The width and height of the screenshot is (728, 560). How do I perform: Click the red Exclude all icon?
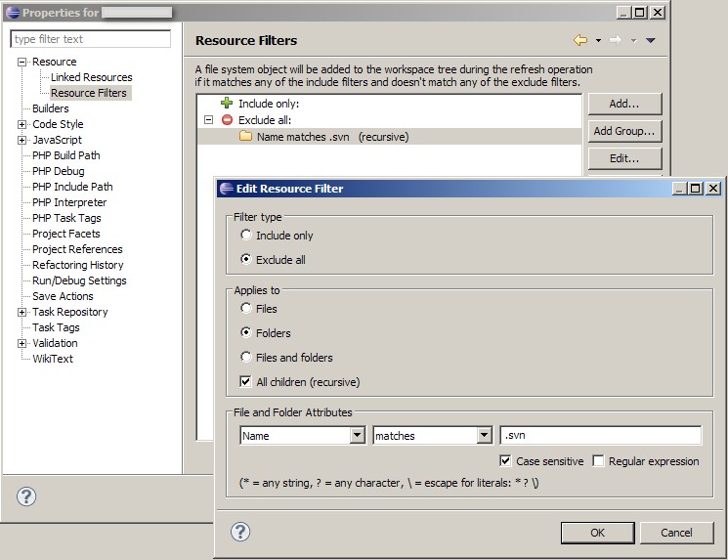[x=227, y=120]
